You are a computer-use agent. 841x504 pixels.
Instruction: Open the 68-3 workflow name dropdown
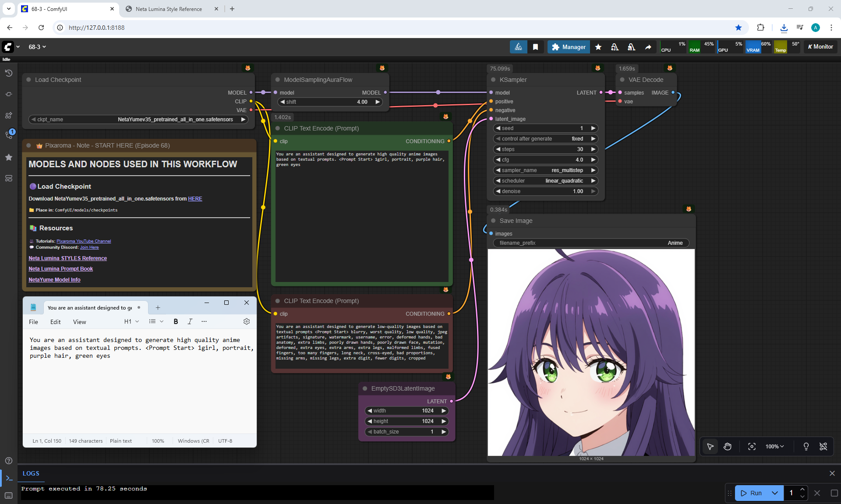pyautogui.click(x=37, y=47)
